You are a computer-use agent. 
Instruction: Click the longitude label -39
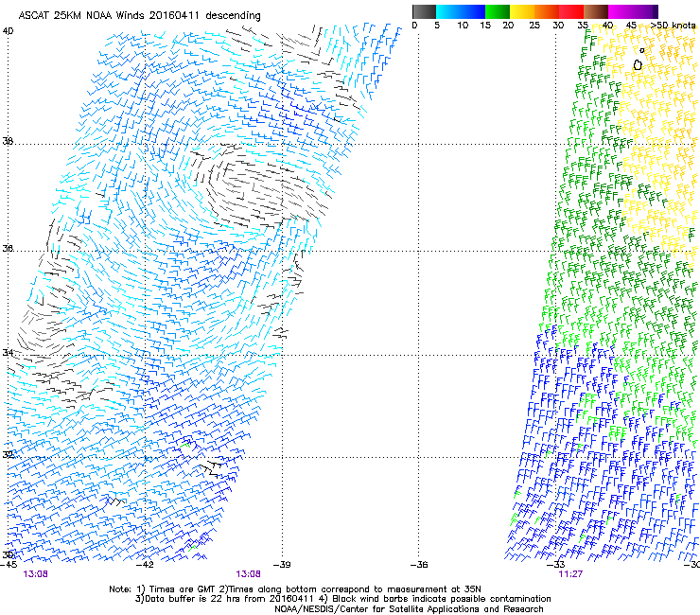[x=282, y=565]
